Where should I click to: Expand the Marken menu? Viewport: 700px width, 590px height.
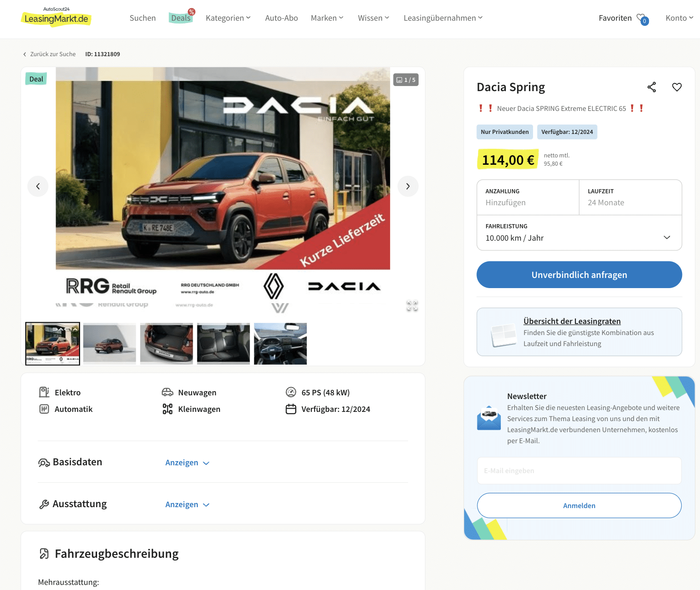[327, 18]
